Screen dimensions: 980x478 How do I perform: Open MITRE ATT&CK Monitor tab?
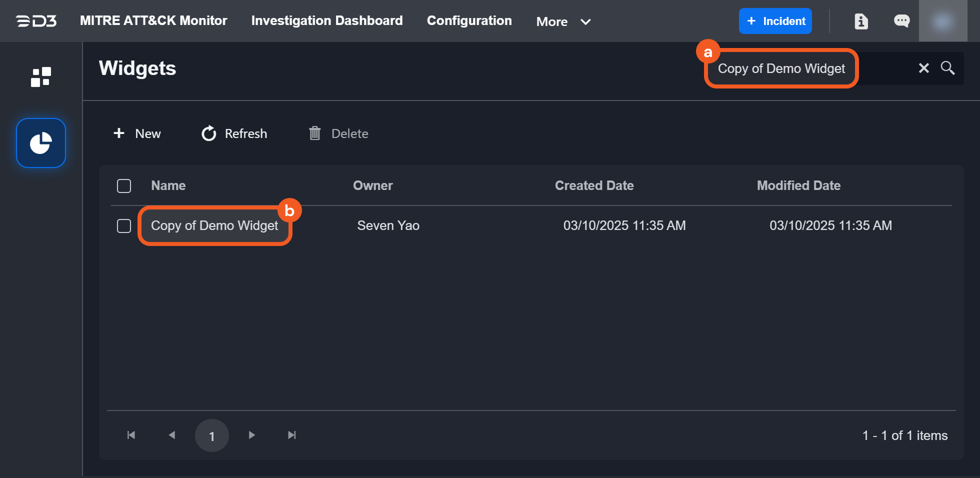click(x=153, y=20)
